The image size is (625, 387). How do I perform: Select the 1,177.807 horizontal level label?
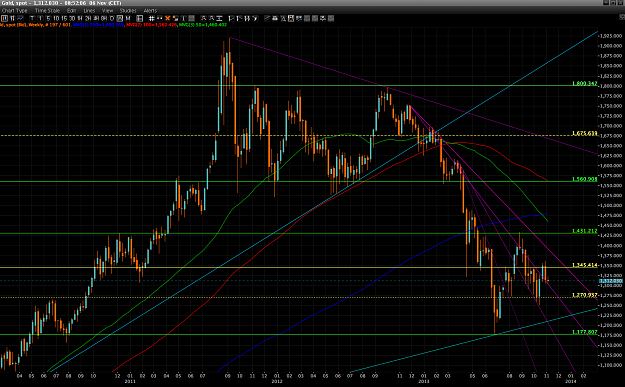[585, 332]
